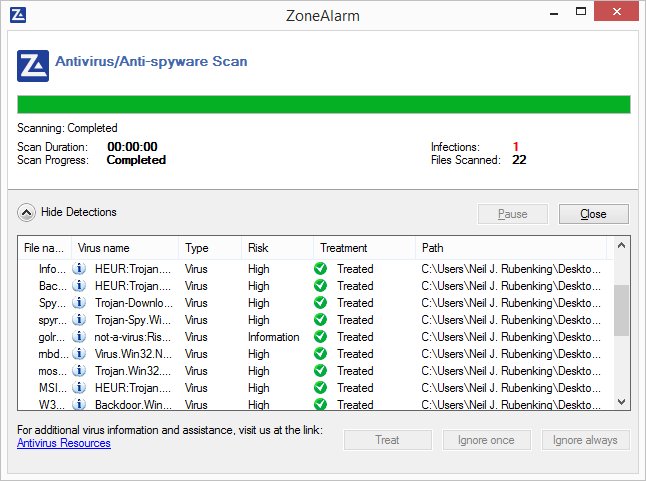Click the info icon beside Backdoor.Win... entry
This screenshot has width=646, height=481.
click(79, 404)
